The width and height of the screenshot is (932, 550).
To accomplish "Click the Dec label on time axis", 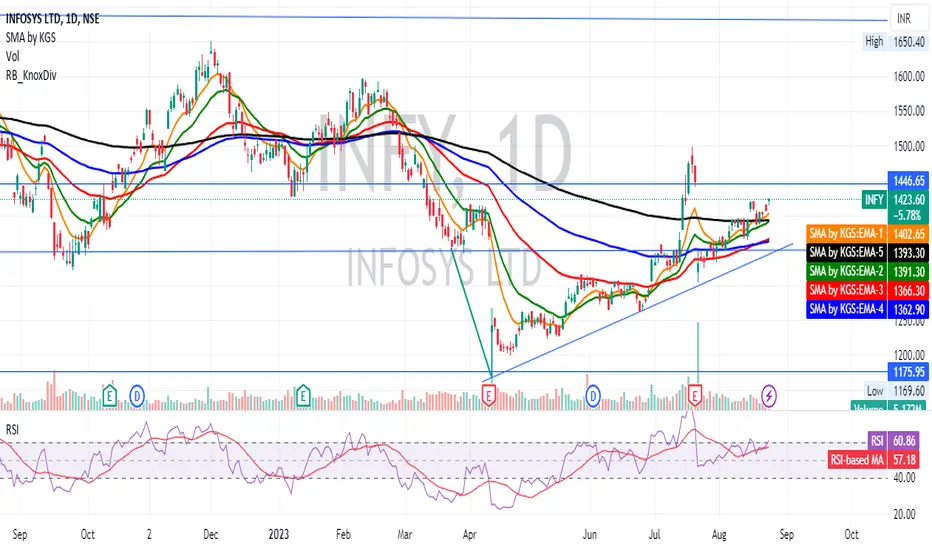I will tap(210, 535).
